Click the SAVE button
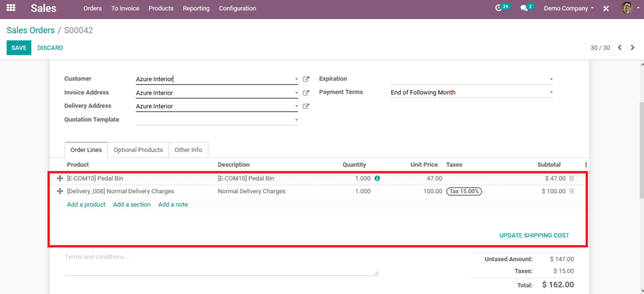 coord(19,47)
